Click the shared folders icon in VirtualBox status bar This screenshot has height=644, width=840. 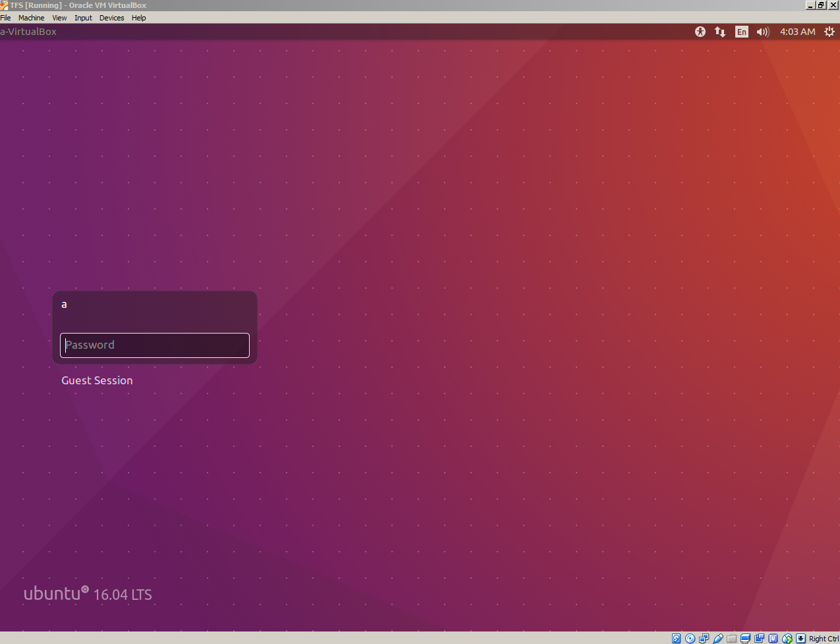[732, 638]
